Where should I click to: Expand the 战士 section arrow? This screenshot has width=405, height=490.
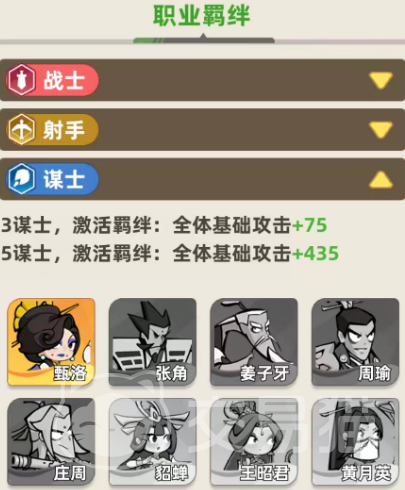pyautogui.click(x=381, y=80)
